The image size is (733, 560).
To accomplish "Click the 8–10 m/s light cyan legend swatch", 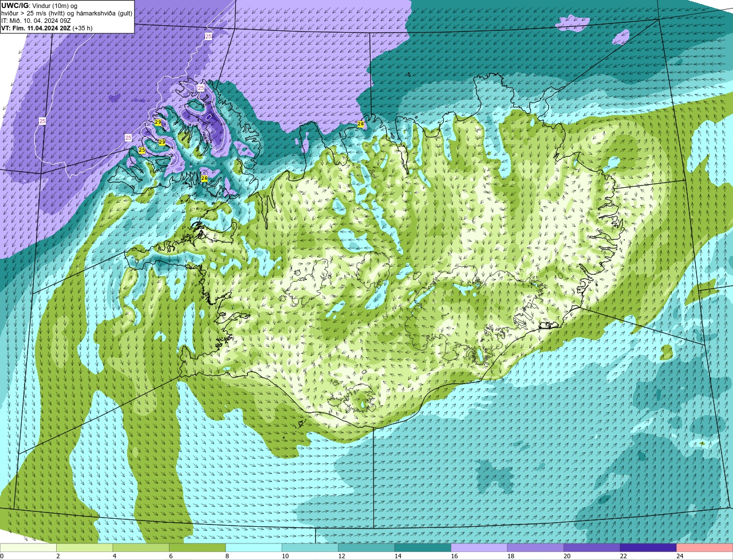I will (254, 547).
